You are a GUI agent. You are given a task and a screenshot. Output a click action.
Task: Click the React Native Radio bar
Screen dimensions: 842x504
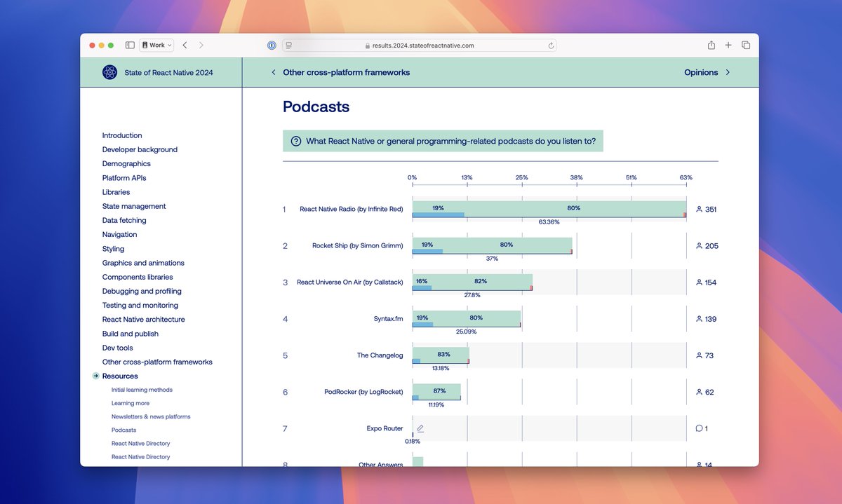point(549,210)
